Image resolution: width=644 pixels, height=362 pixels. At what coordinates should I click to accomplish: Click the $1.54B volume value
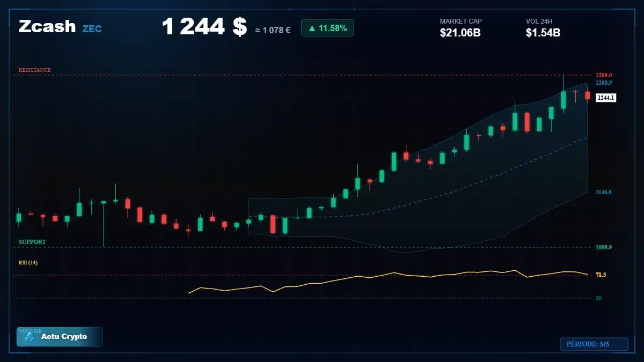(x=543, y=33)
